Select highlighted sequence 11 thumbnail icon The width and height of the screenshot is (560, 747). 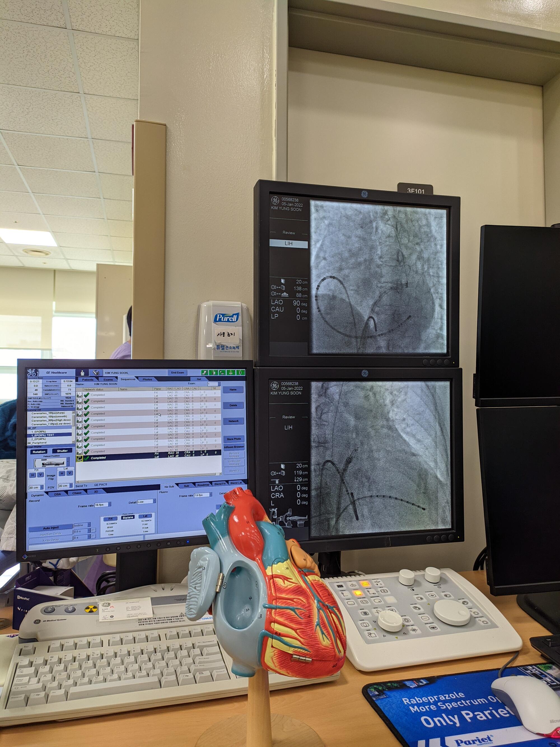(x=80, y=458)
